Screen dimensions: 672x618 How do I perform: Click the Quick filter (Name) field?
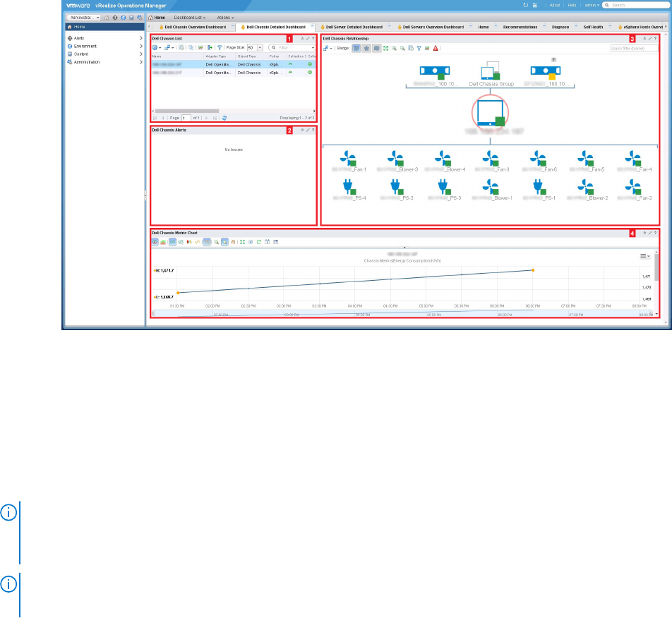tap(635, 49)
